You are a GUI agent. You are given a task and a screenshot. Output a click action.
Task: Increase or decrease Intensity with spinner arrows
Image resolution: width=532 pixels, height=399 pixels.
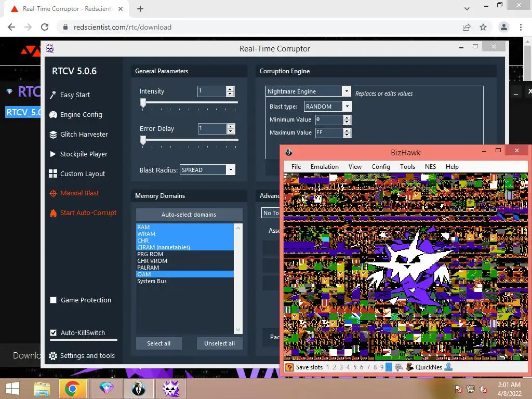(230, 91)
